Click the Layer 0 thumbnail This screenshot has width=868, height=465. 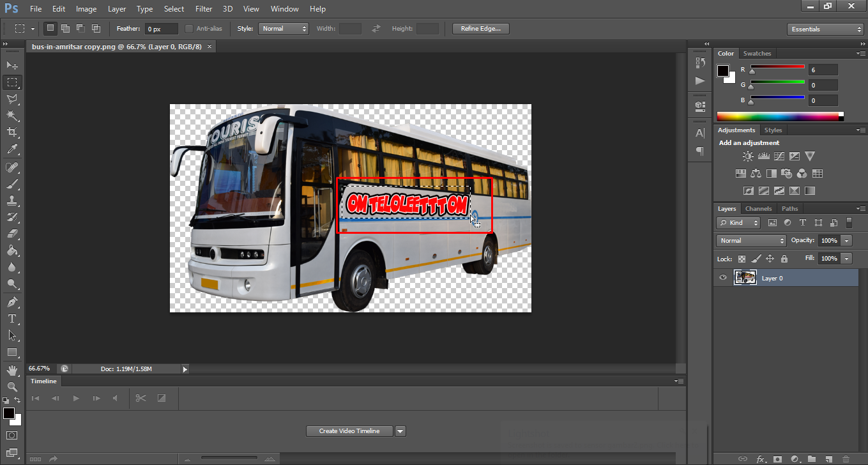(x=745, y=277)
